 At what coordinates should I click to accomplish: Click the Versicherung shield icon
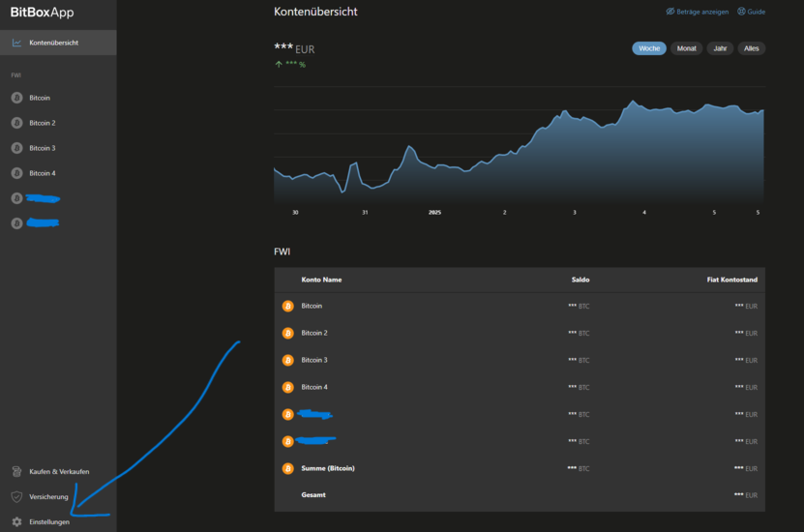point(16,496)
